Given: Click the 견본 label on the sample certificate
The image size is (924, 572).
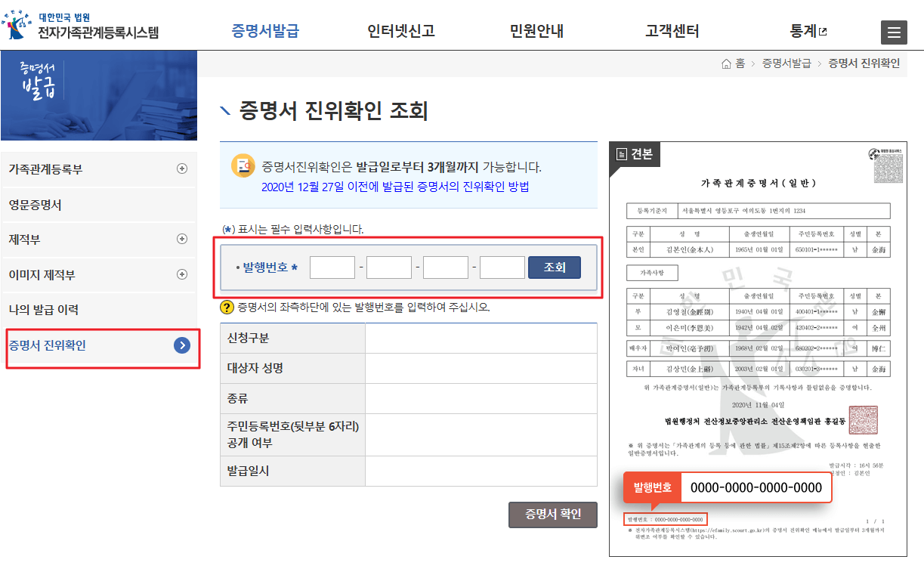Looking at the screenshot, I should pos(635,155).
